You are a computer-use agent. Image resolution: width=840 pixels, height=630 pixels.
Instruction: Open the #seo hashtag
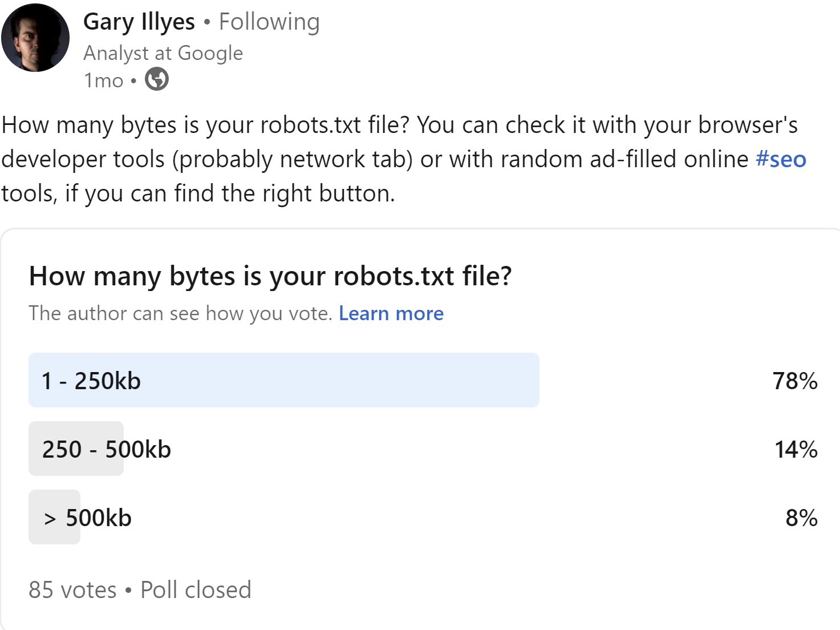[x=781, y=159]
